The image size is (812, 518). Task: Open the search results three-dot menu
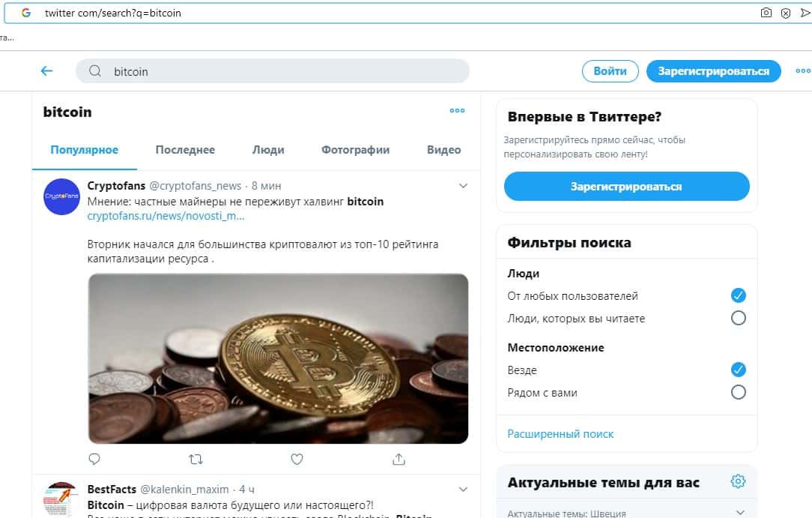click(x=457, y=111)
